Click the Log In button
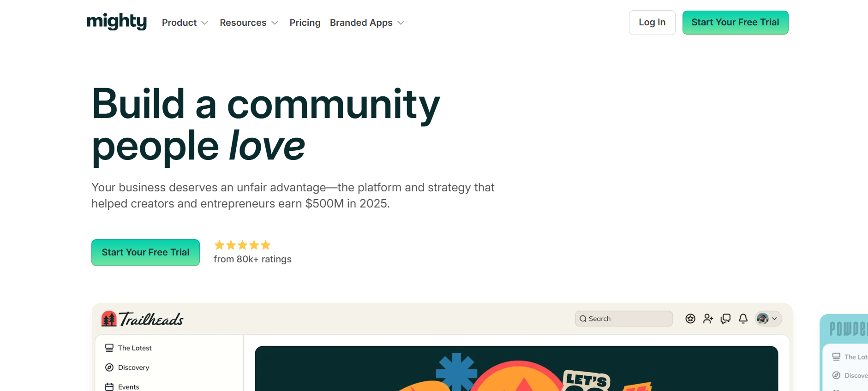868x391 pixels. tap(652, 23)
